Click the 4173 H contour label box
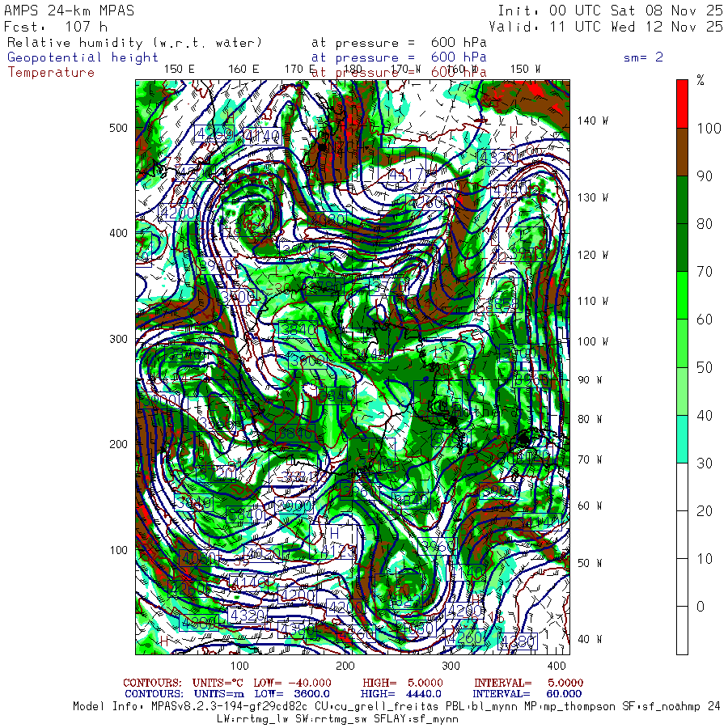 [x=333, y=542]
